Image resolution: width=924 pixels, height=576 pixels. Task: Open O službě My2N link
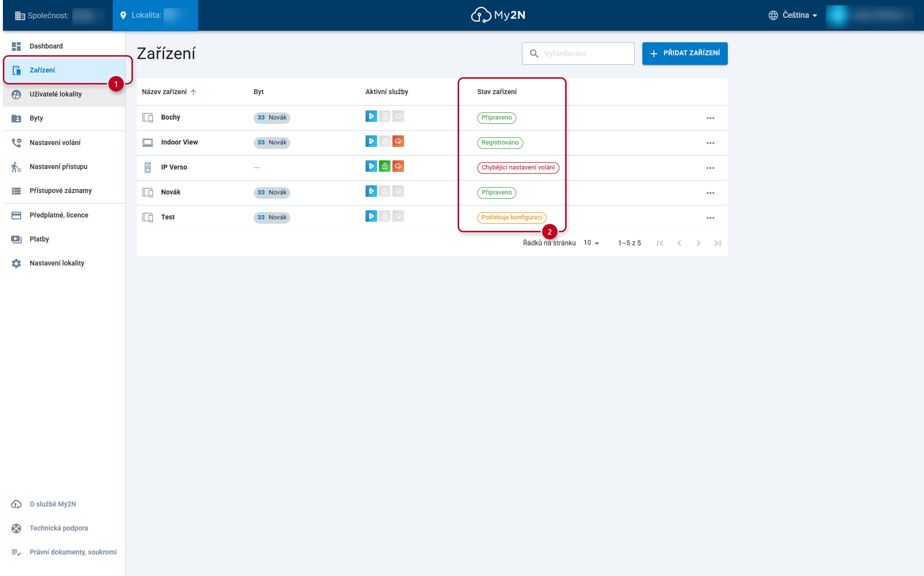(x=64, y=504)
